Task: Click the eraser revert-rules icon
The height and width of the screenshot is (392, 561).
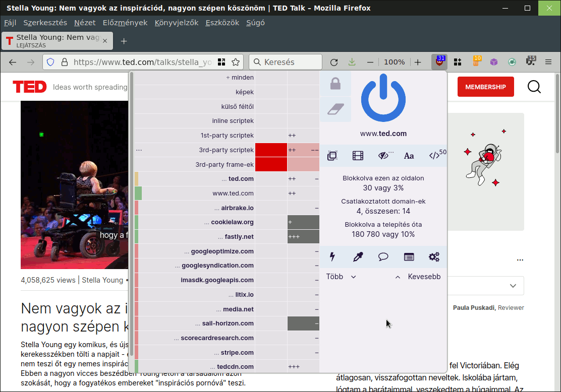Action: (x=335, y=109)
